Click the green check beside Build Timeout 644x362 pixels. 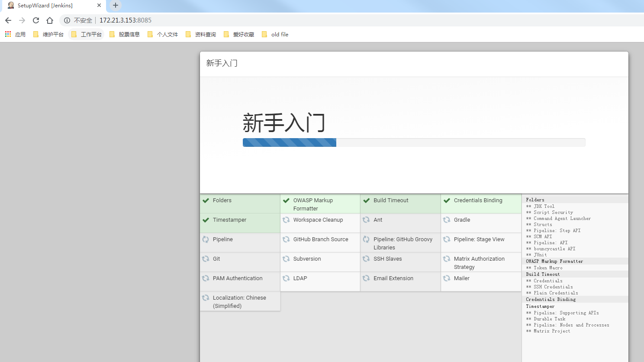(x=367, y=200)
